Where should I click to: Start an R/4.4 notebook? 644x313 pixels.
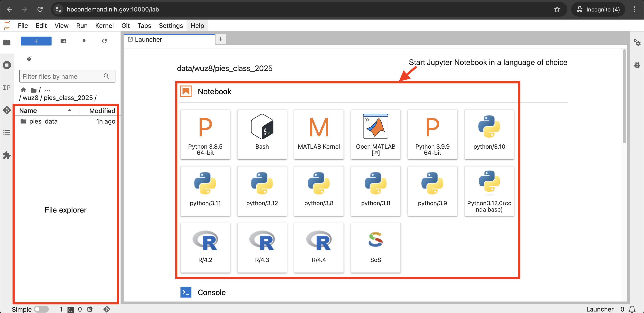point(319,247)
